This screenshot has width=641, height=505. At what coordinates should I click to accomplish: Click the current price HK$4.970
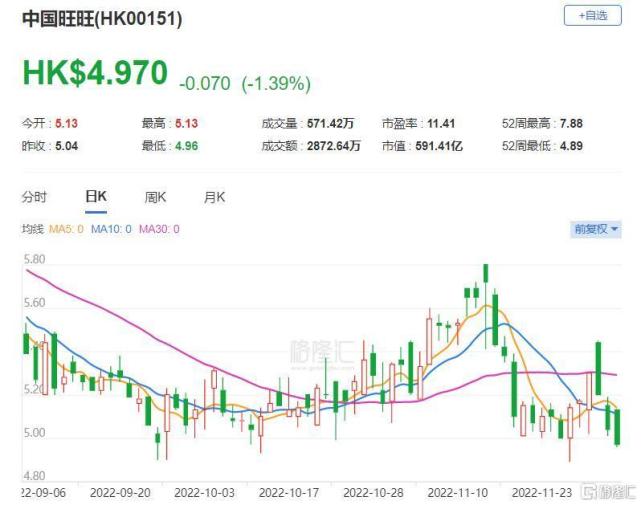pos(95,73)
